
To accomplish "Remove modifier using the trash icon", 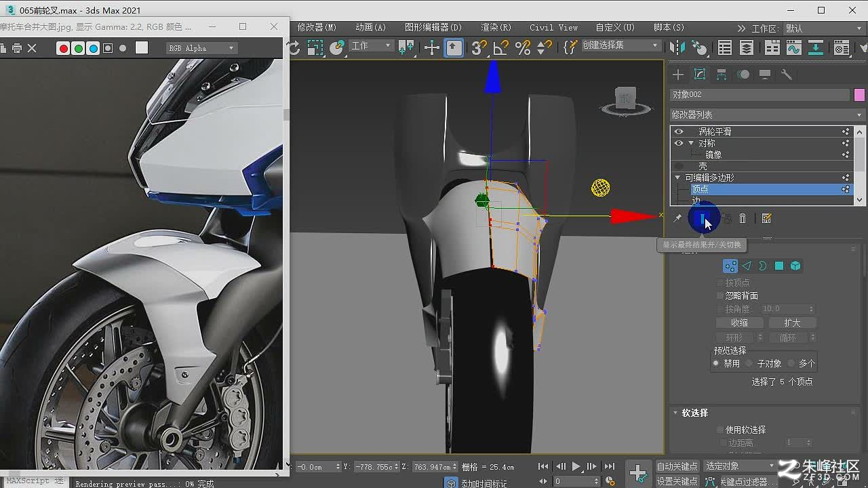I will click(x=743, y=218).
